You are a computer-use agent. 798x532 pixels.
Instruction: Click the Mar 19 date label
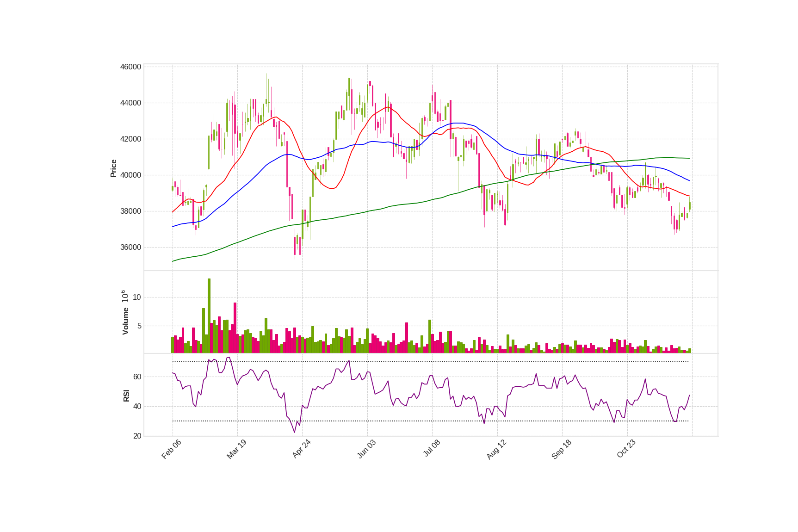pyautogui.click(x=236, y=449)
